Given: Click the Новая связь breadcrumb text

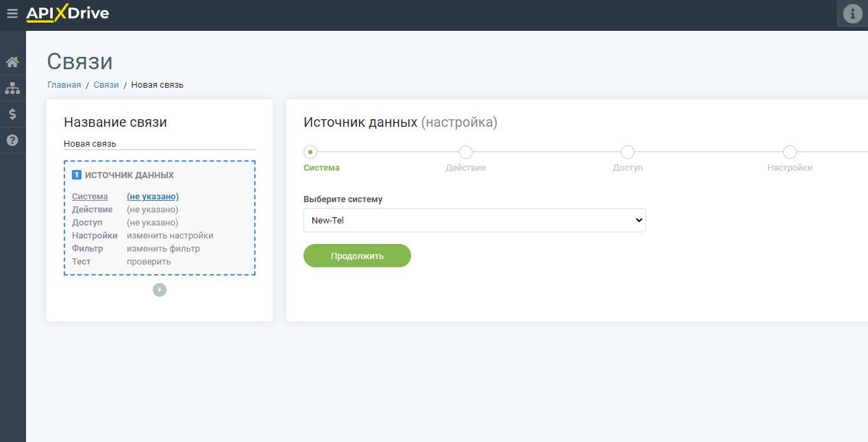Looking at the screenshot, I should 158,85.
